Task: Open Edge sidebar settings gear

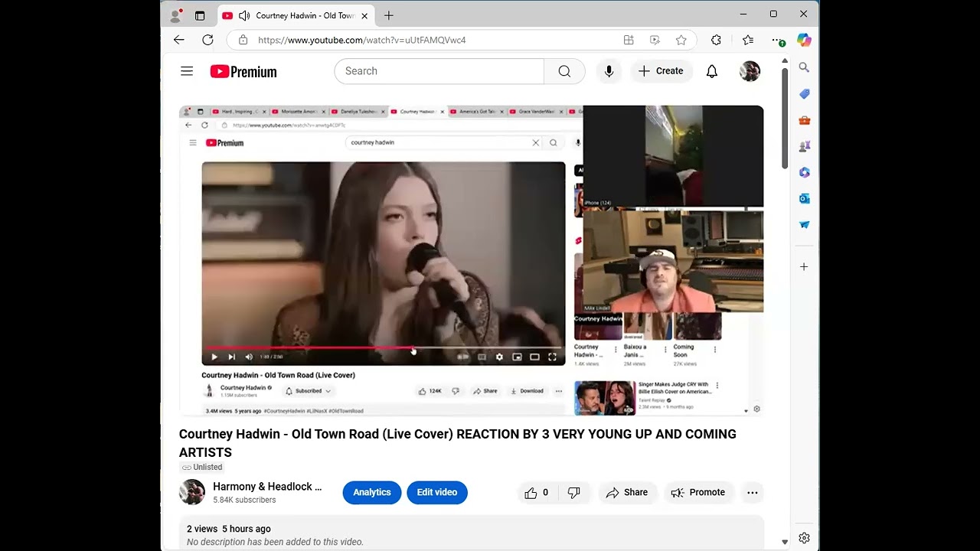Action: click(x=804, y=538)
